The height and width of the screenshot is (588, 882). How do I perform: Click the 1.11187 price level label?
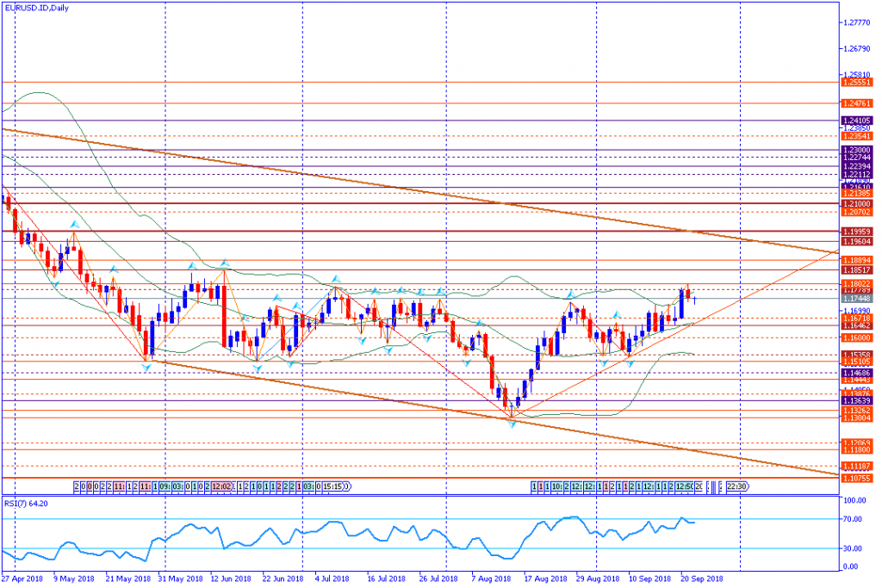857,467
